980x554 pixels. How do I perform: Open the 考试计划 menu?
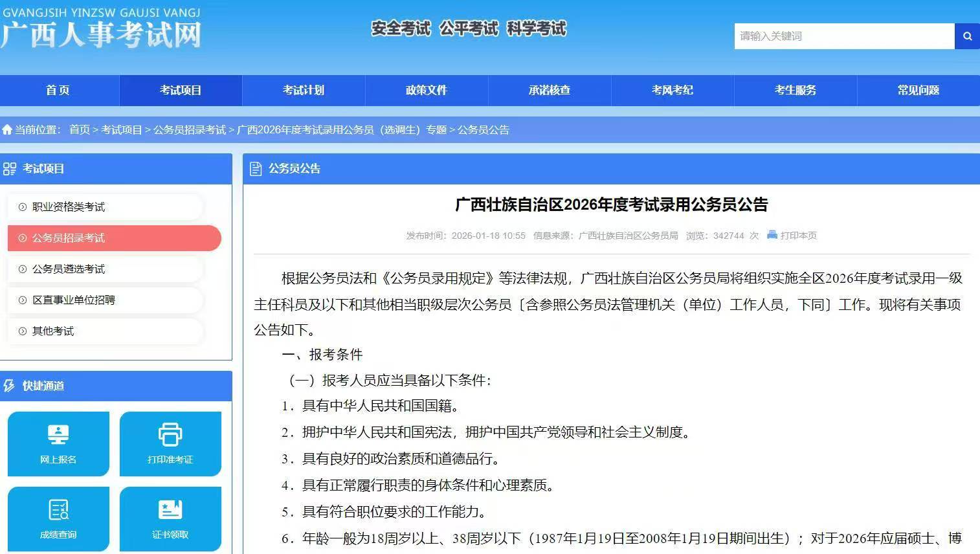(x=303, y=90)
